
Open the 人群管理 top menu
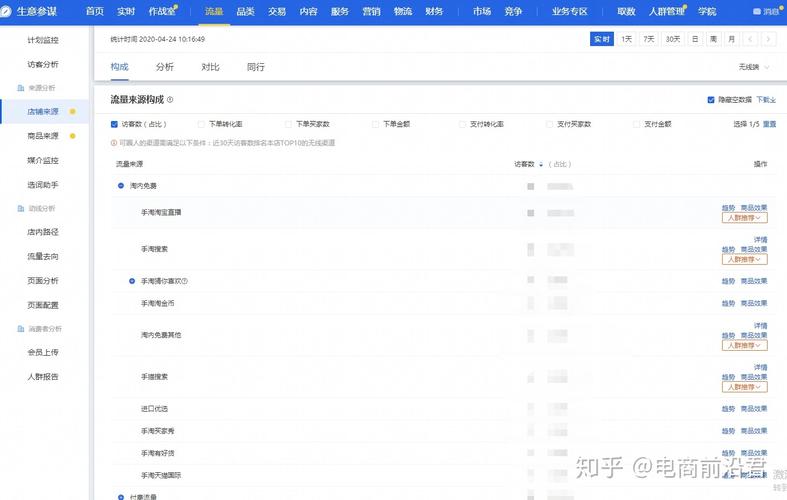tap(667, 12)
